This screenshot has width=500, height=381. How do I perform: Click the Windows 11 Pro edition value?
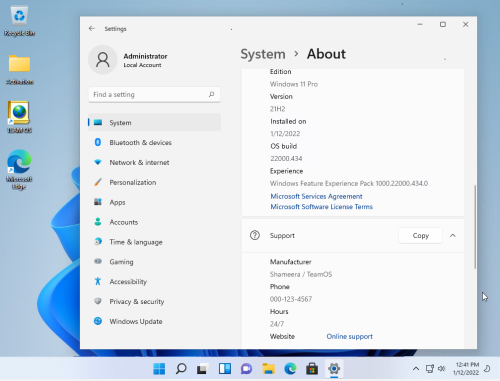coord(294,84)
